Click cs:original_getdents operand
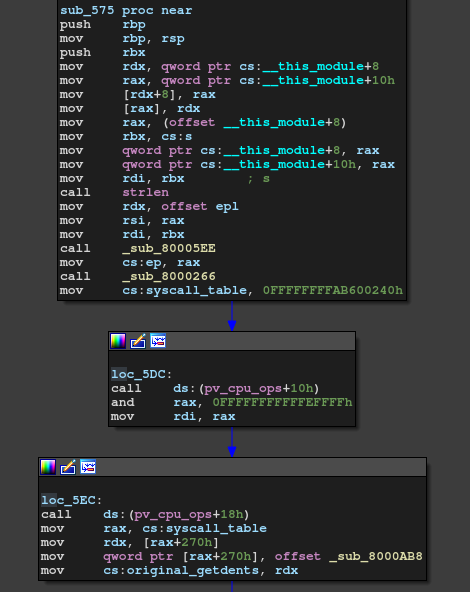Image resolution: width=470 pixels, height=592 pixels. (x=181, y=570)
